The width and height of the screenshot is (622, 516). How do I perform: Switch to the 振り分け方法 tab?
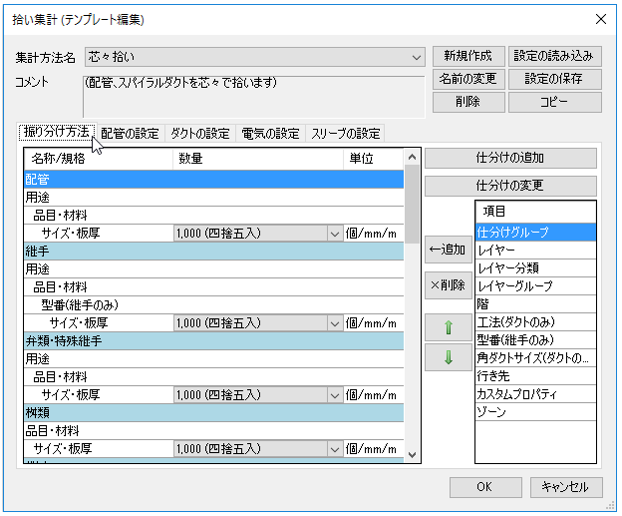tap(57, 132)
